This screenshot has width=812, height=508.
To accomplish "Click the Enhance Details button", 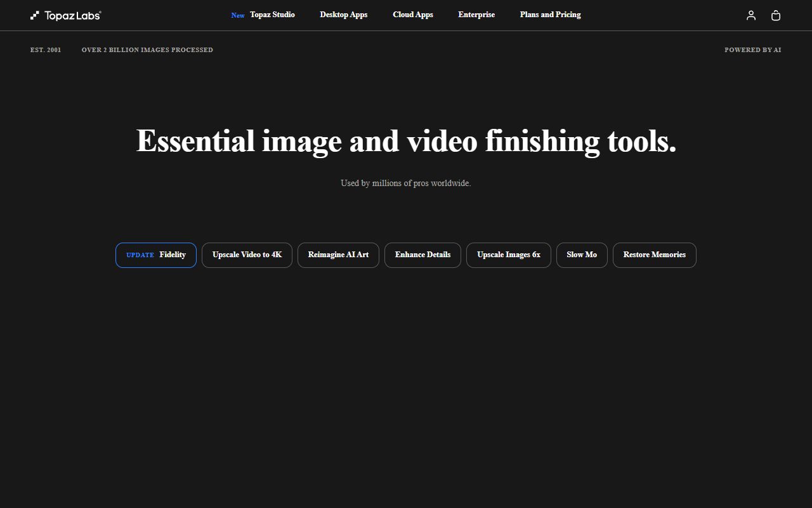I will click(422, 255).
